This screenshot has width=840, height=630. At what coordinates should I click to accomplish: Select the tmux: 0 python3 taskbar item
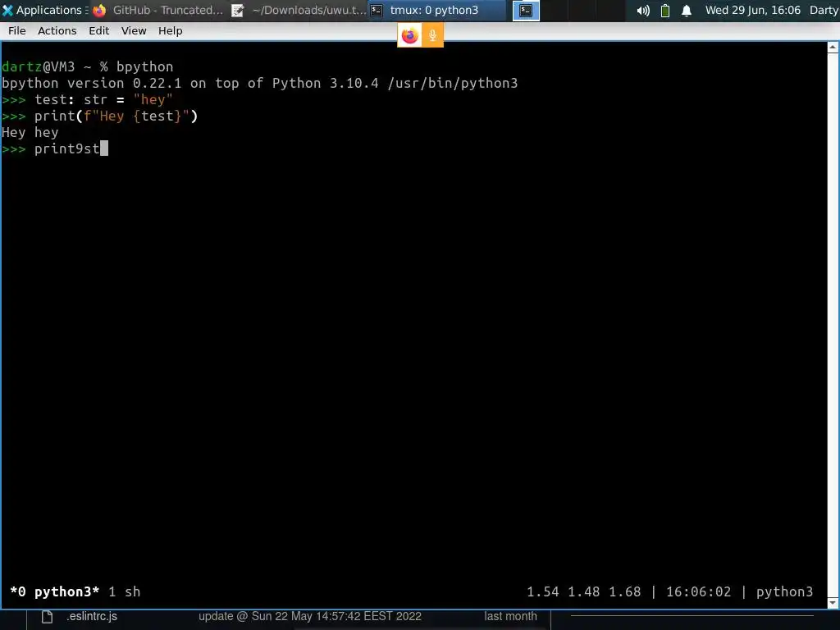(x=437, y=10)
